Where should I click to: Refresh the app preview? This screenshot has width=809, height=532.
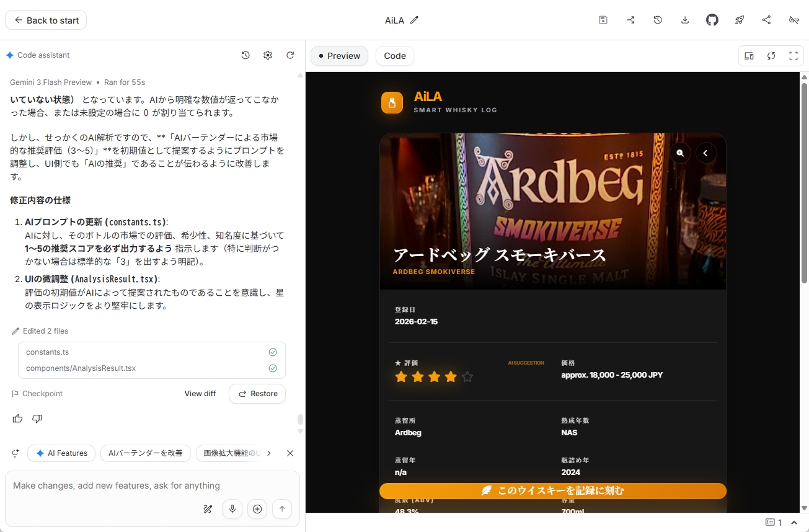[771, 56]
